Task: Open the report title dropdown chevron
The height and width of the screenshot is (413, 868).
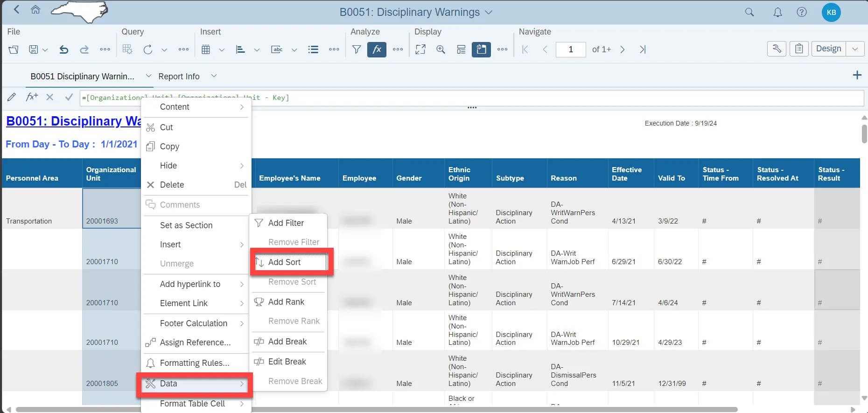Action: (x=489, y=13)
